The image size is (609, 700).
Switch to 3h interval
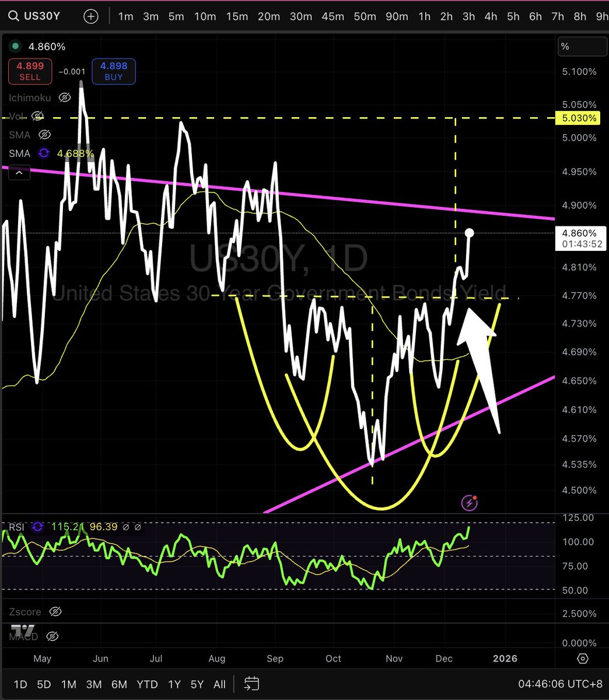click(x=468, y=16)
